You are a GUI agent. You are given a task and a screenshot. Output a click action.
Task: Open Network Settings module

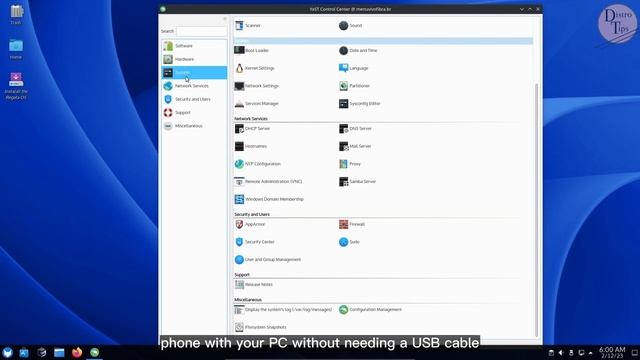257,86
